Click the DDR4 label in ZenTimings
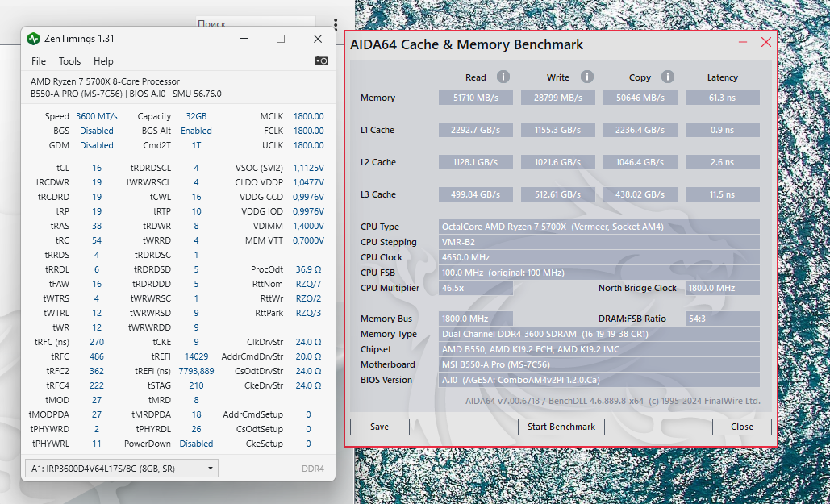The height and width of the screenshot is (504, 830). [x=313, y=469]
